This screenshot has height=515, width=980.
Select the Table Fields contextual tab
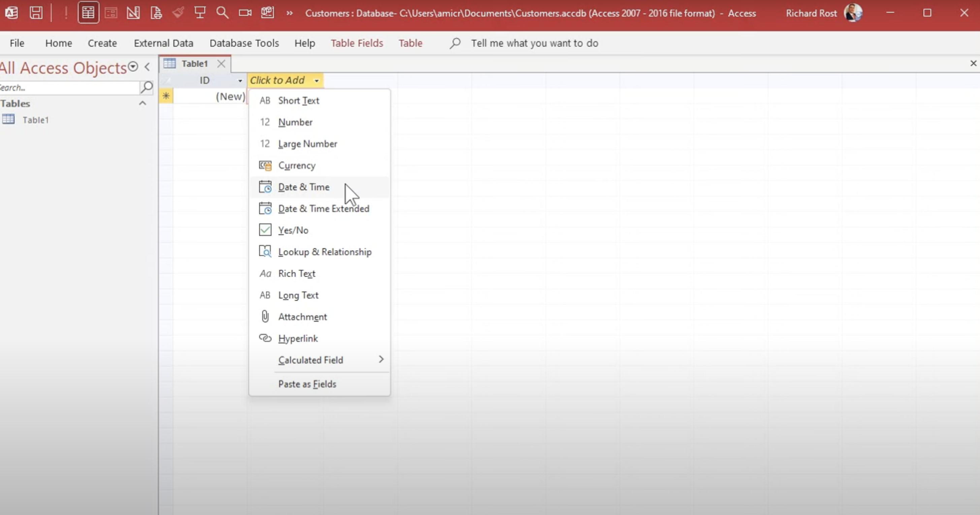(x=357, y=43)
